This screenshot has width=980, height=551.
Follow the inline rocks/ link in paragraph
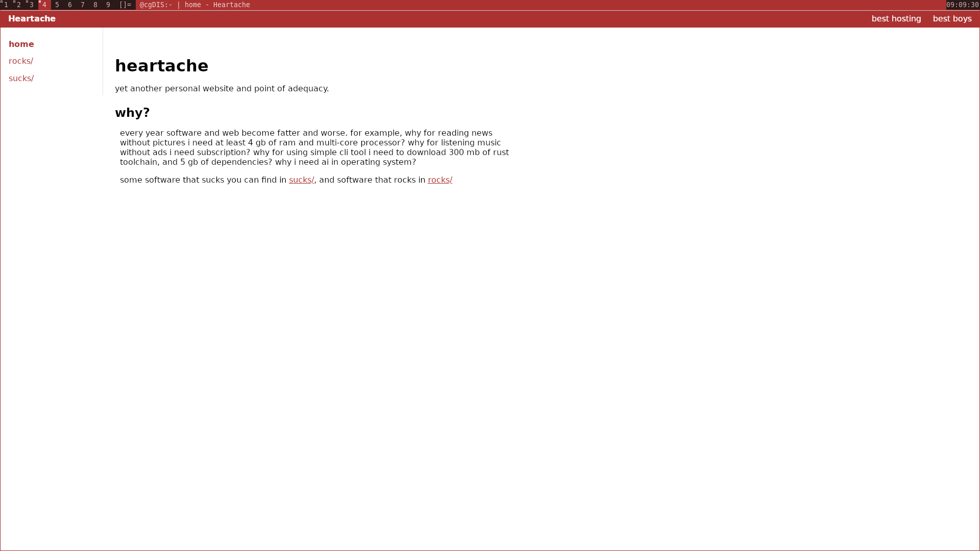(439, 180)
